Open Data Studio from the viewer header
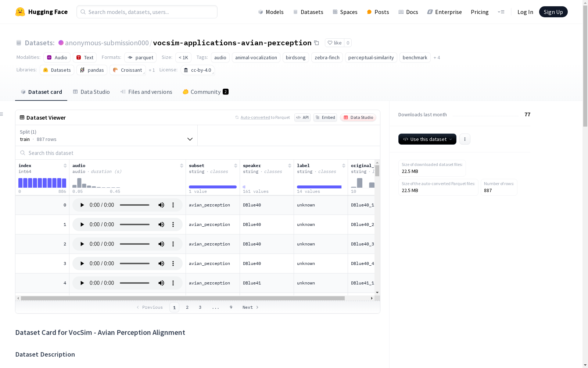This screenshot has height=368, width=588. (x=358, y=117)
